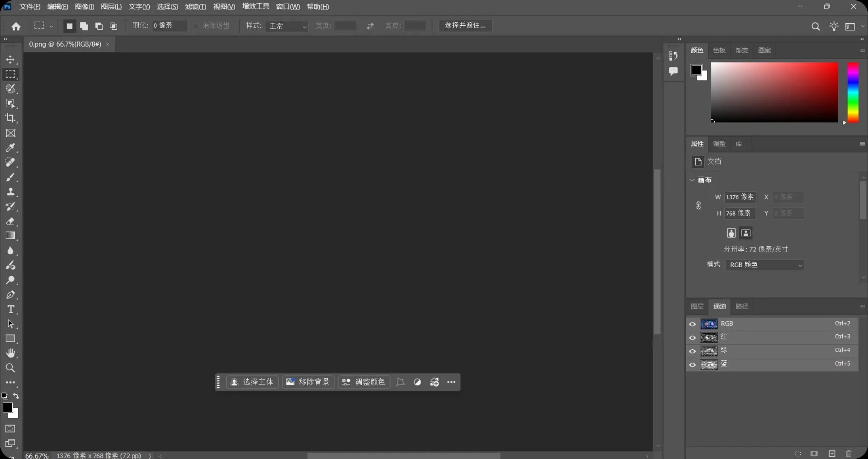Open the Style dropdown set to 正常
The image size is (868, 459).
(x=287, y=26)
